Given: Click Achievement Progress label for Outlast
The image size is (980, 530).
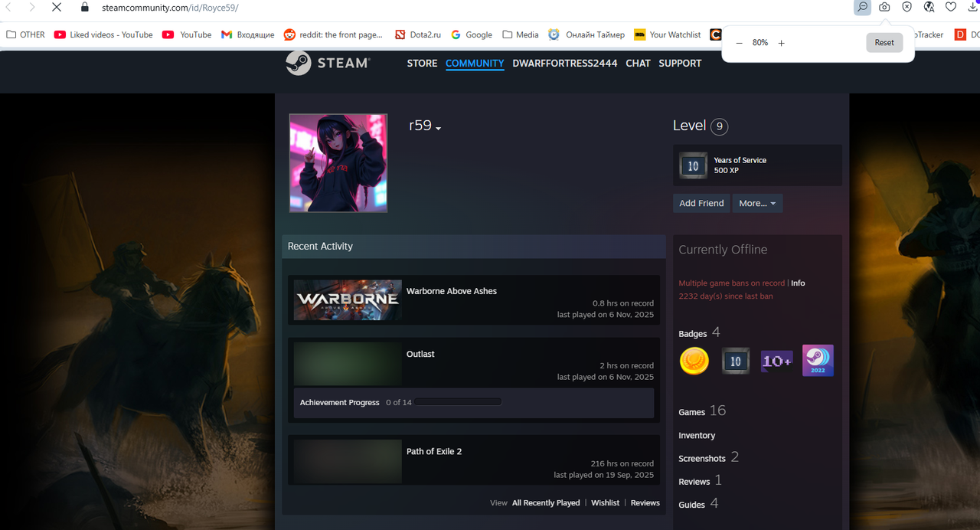Looking at the screenshot, I should coord(340,402).
